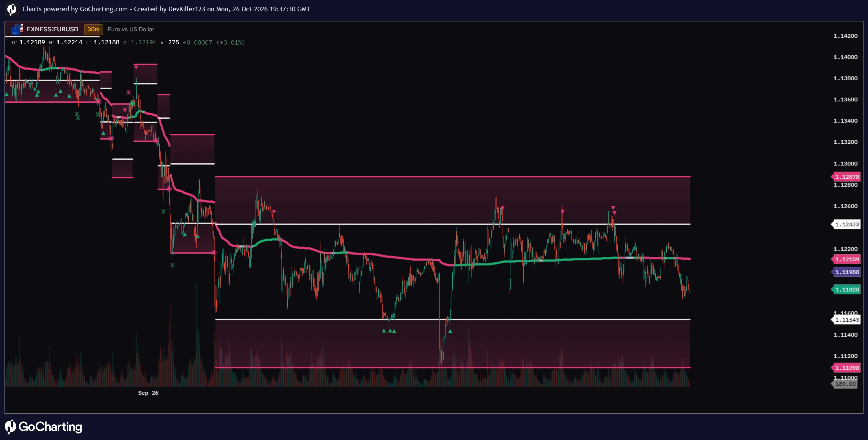The height and width of the screenshot is (440, 868).
Task: Click the open value 1.12189
Action: 32,42
